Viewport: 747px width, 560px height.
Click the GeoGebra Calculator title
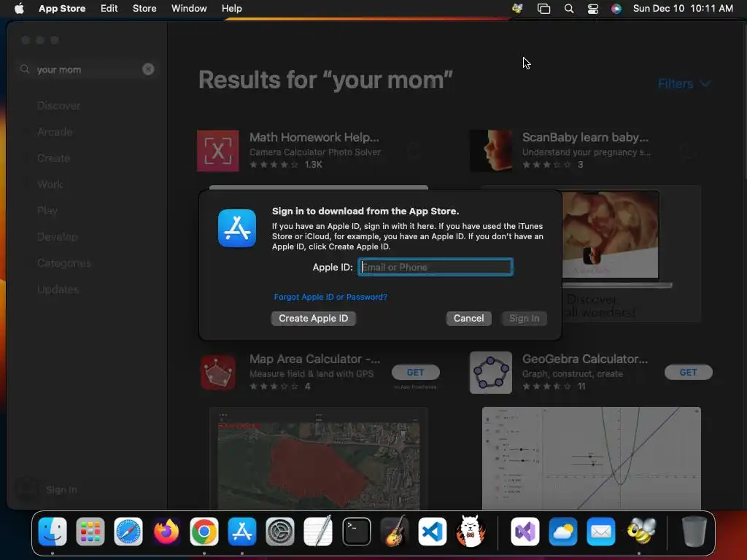click(x=585, y=359)
